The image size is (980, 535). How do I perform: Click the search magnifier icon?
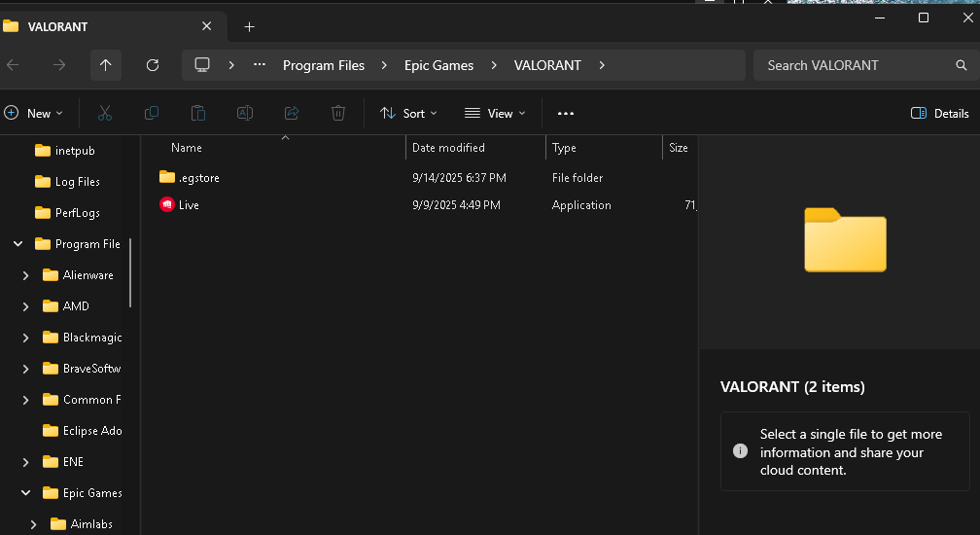[x=962, y=65]
